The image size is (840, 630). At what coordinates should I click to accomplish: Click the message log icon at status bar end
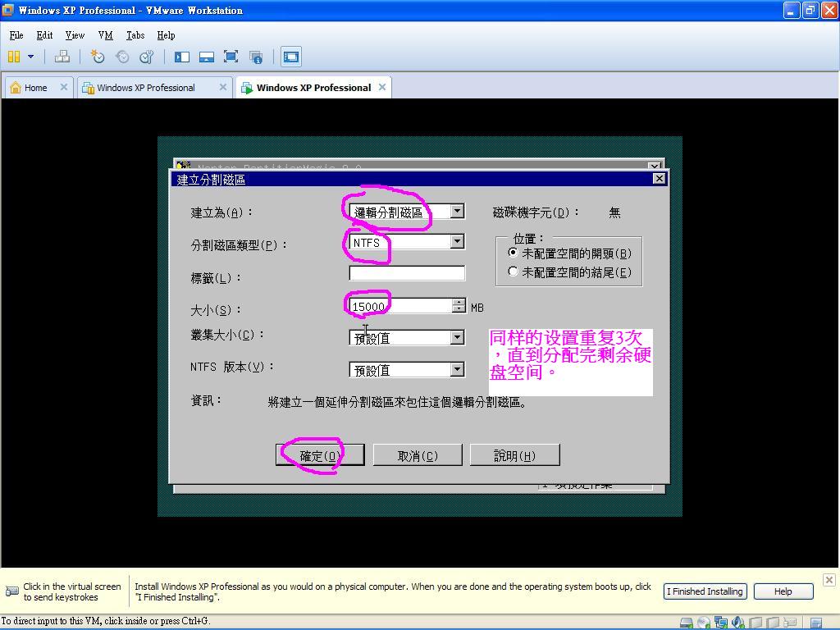click(816, 623)
